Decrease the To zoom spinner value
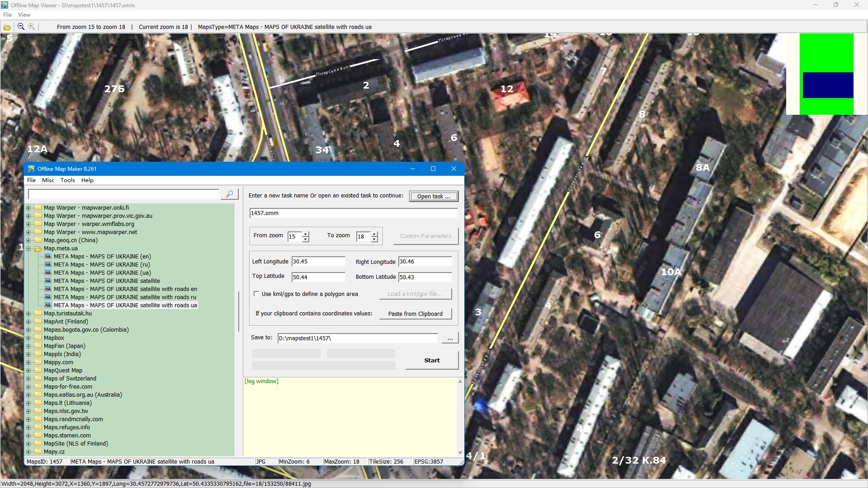Screen dimensions: 868x488 tap(374, 239)
